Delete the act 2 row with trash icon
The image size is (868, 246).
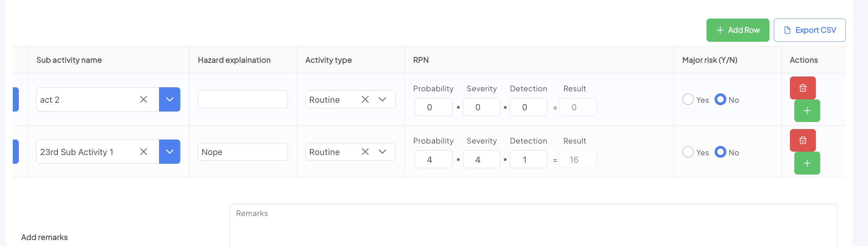(802, 88)
